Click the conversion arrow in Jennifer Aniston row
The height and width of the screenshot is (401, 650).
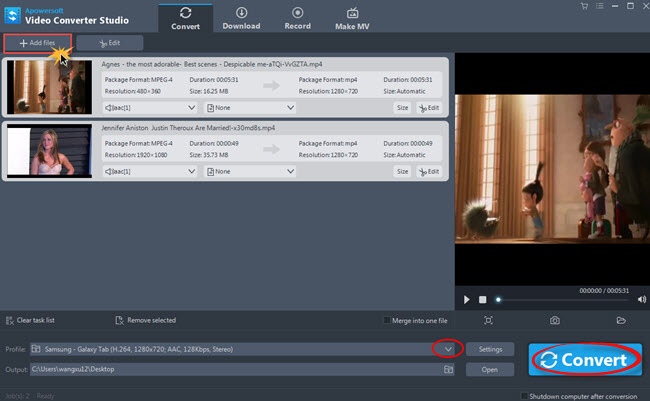click(x=272, y=149)
